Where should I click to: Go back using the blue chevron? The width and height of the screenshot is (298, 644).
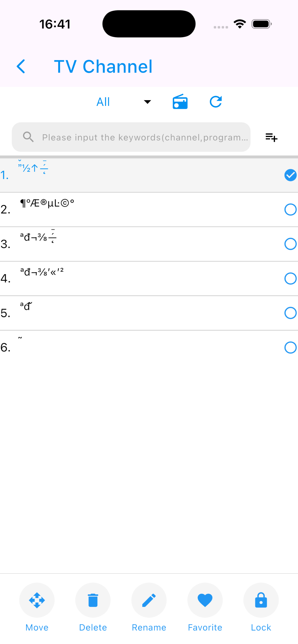pyautogui.click(x=21, y=66)
